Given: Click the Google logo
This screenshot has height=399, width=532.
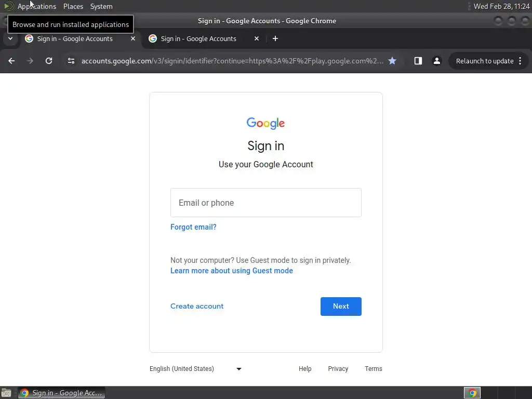Looking at the screenshot, I should coord(265,124).
